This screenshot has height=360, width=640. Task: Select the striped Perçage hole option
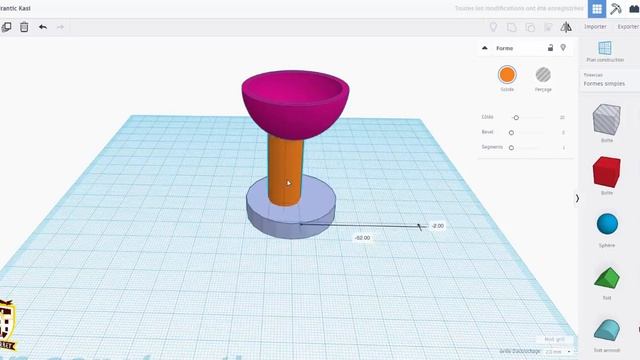[x=543, y=75]
